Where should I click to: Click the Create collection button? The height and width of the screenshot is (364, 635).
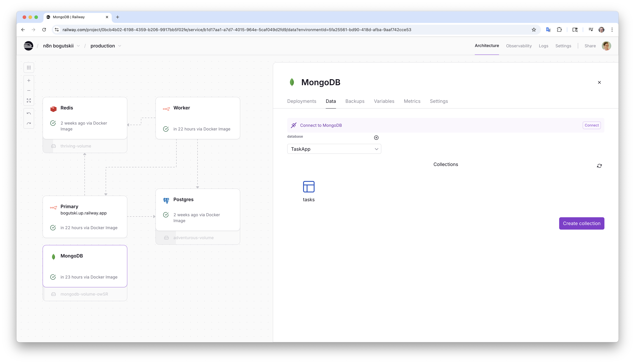click(x=581, y=224)
